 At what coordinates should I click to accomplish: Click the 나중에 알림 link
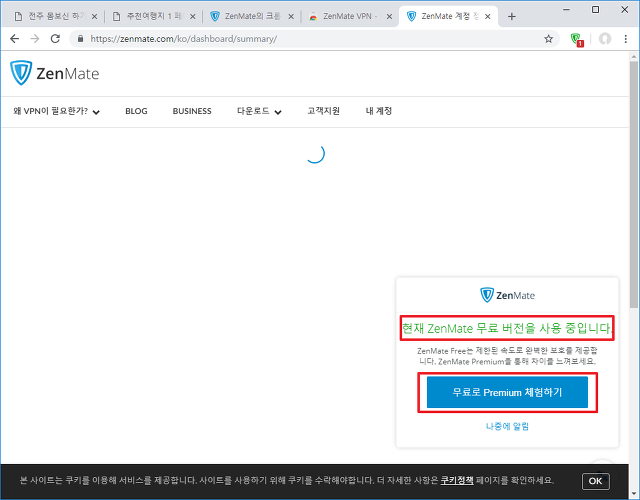click(x=507, y=426)
